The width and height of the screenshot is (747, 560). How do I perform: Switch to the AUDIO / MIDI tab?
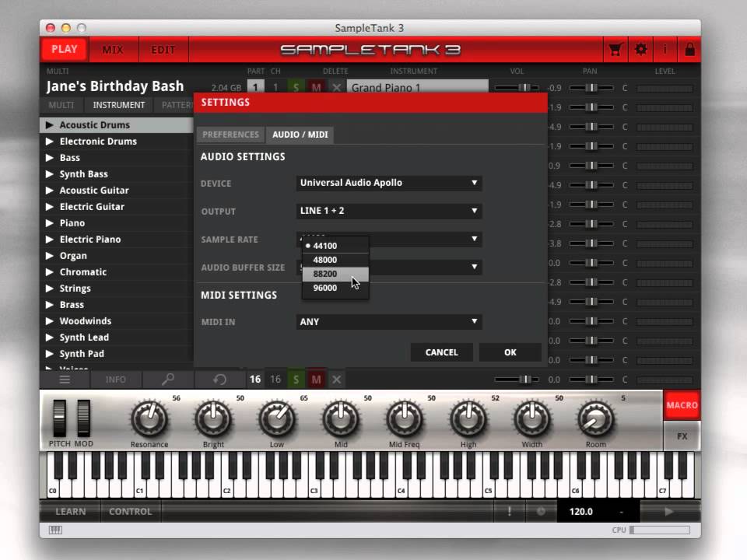click(300, 135)
